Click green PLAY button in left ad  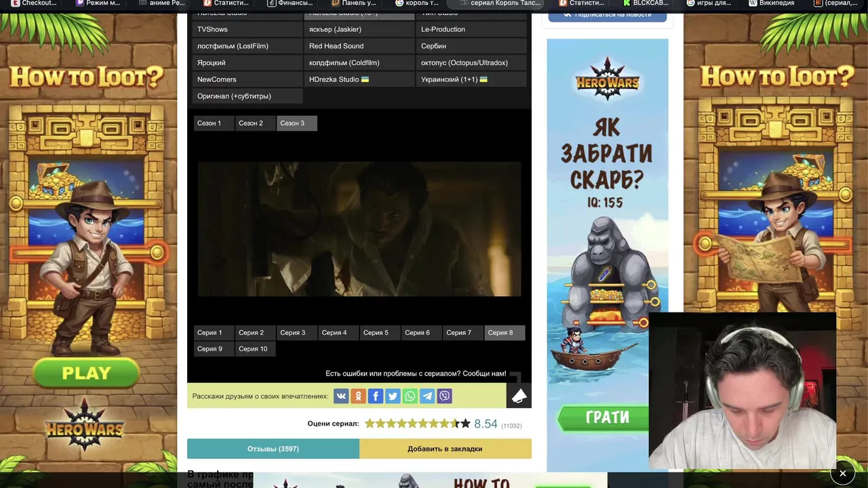(87, 373)
